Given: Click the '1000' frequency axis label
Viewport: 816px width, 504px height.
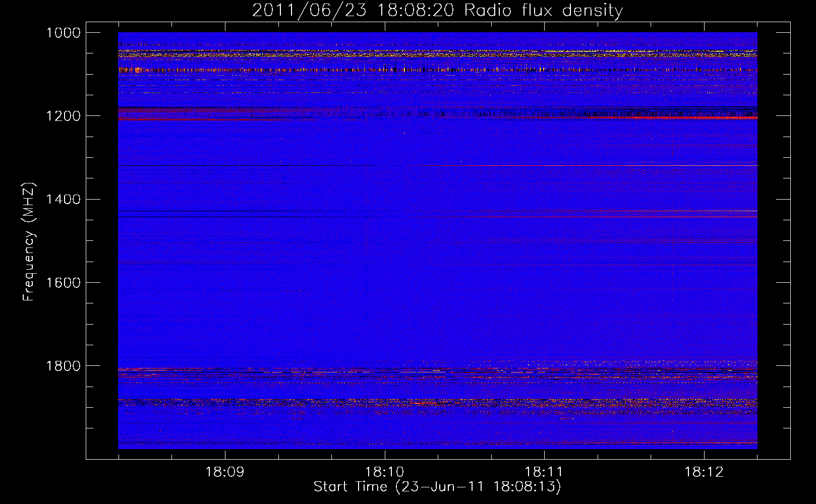Looking at the screenshot, I should tap(63, 33).
